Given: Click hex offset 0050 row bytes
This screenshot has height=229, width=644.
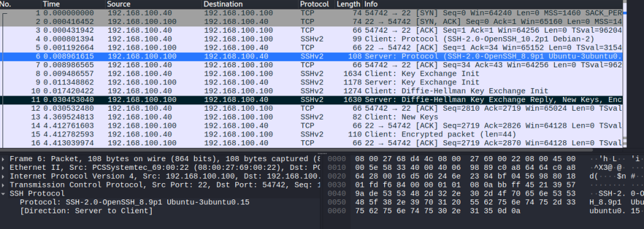Looking at the screenshot, I should (465, 203).
